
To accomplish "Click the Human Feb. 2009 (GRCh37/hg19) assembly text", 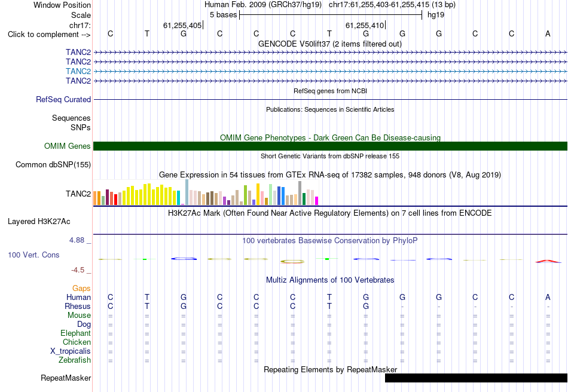I will (x=263, y=5).
